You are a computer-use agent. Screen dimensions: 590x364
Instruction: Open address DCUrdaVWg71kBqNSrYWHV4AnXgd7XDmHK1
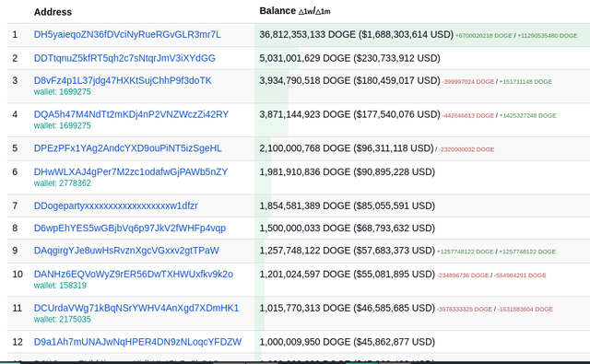[x=136, y=308]
